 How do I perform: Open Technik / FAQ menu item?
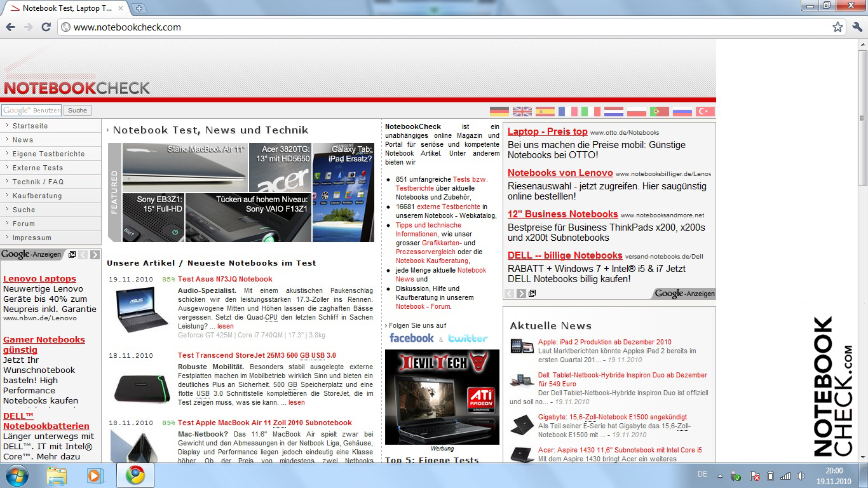coord(51,182)
